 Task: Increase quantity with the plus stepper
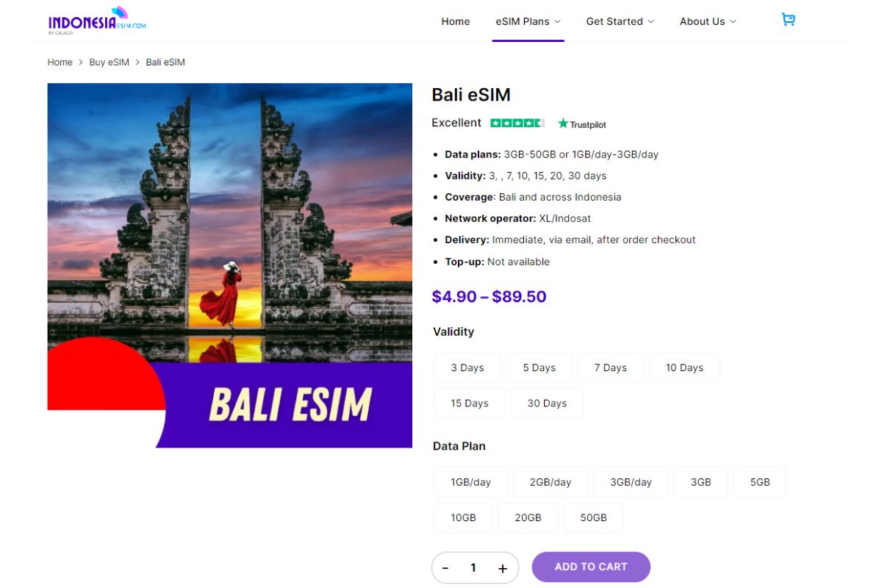(x=502, y=567)
